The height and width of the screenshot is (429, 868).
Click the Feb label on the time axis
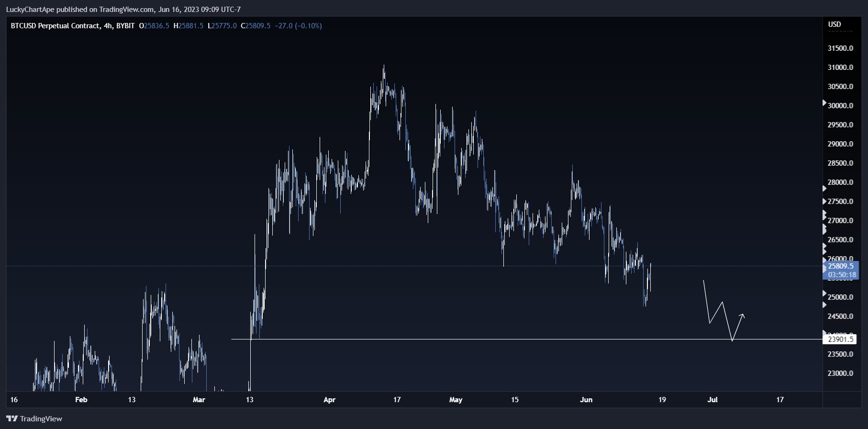tap(81, 400)
